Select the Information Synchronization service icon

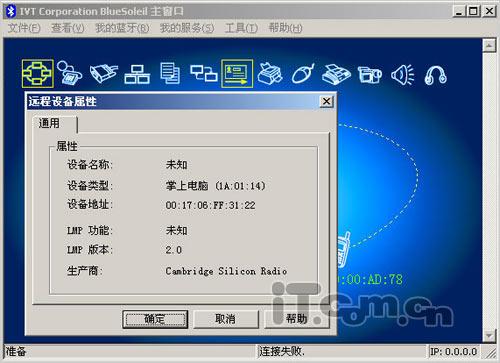click(203, 73)
